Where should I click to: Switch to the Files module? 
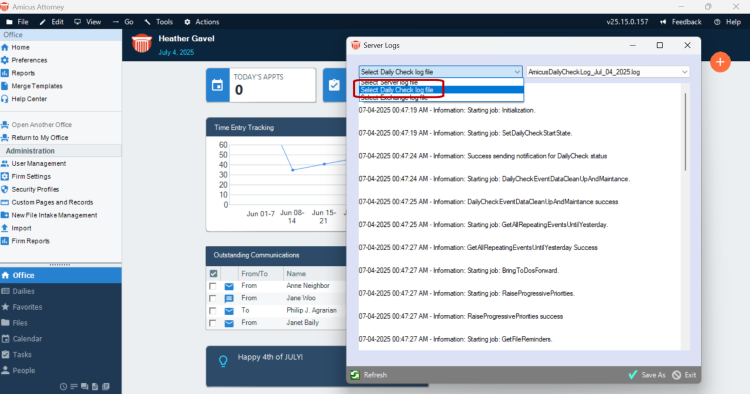coord(61,323)
